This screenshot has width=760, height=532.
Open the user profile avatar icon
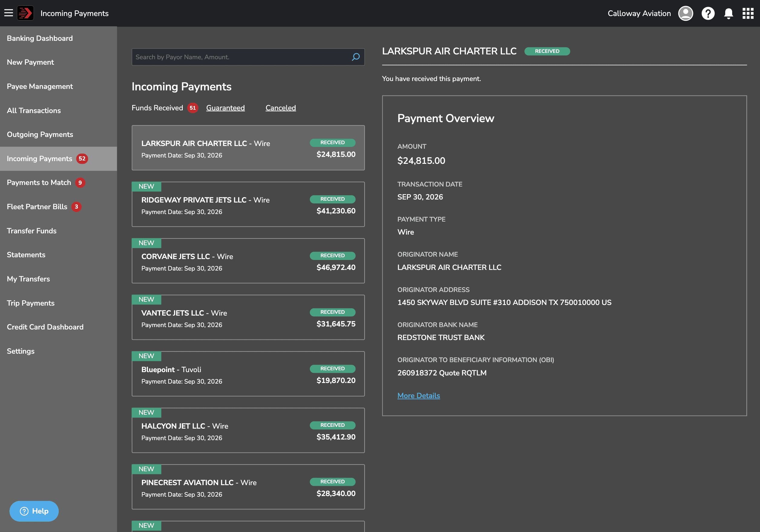click(686, 13)
